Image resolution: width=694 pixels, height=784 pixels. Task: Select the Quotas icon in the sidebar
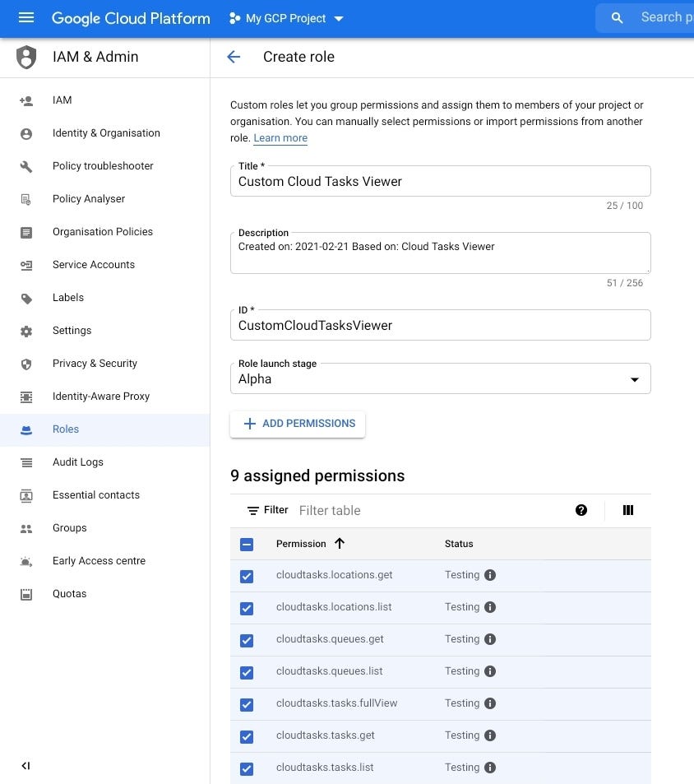click(x=27, y=593)
